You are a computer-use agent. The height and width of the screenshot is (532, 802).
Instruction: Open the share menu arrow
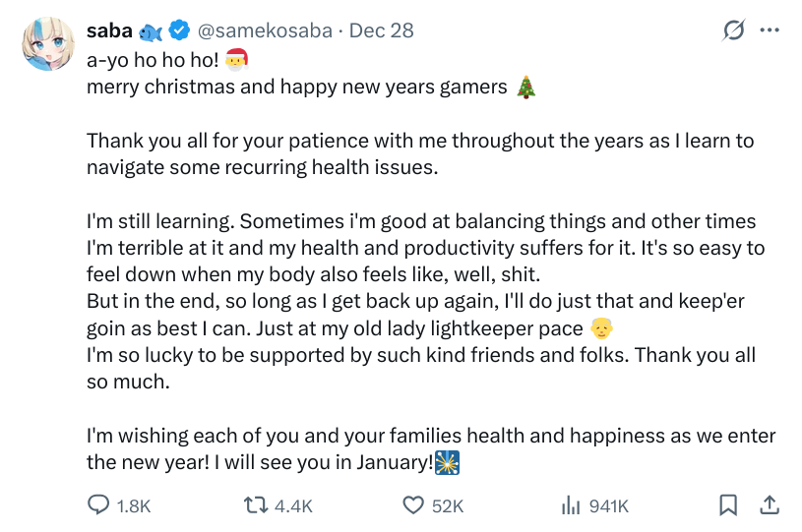coord(770,504)
